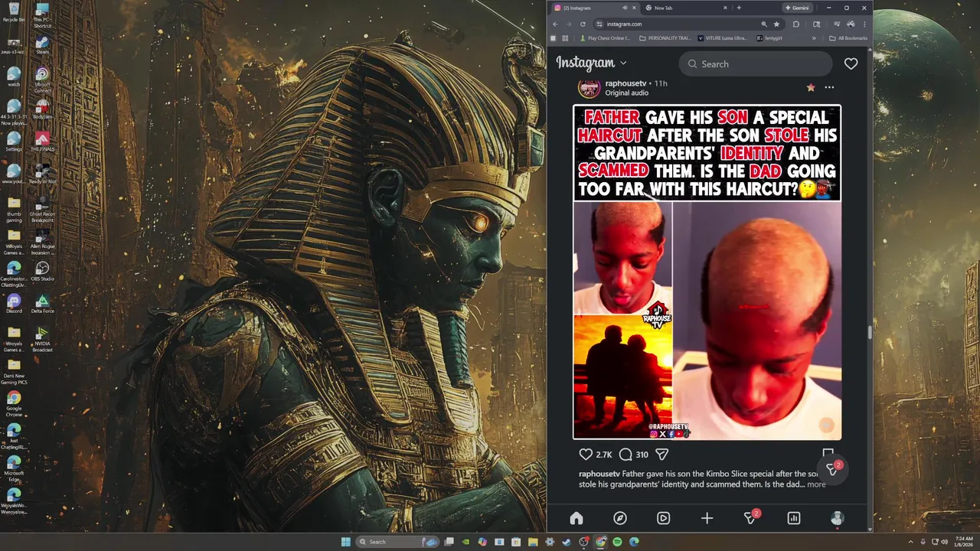Open Chrome Extensions puzzle icon
This screenshot has height=551, width=980.
(796, 24)
